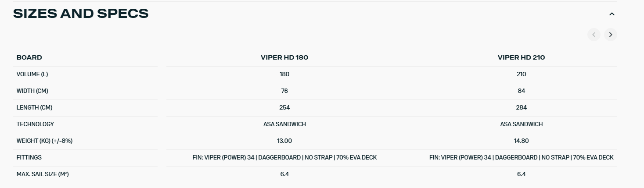The height and width of the screenshot is (188, 644).
Task: Click the Max. Sail Size row label
Action: pos(43,174)
